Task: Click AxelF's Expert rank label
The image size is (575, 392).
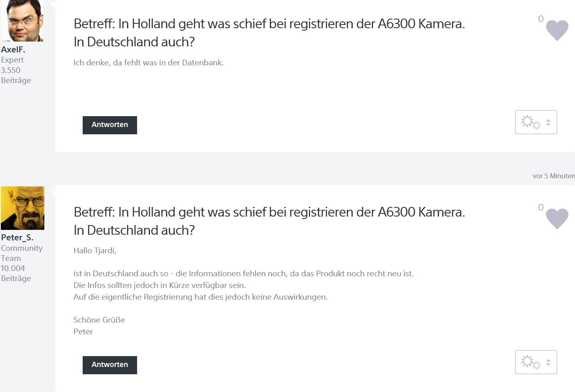Action: (x=12, y=60)
